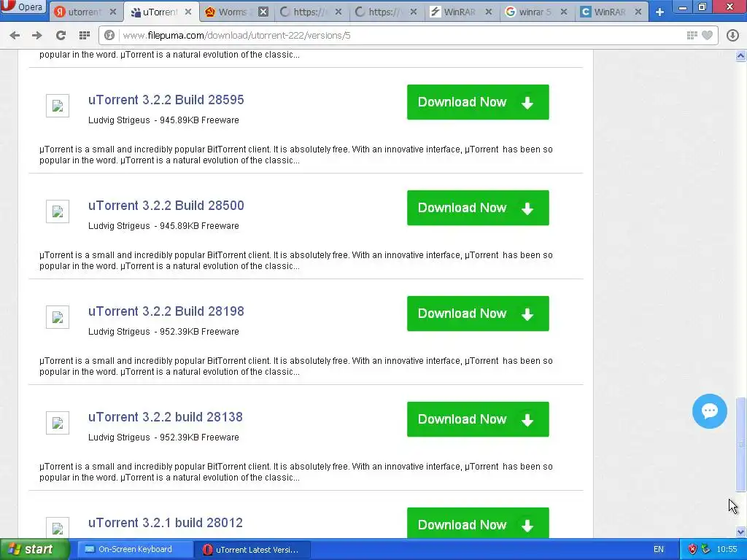
Task: Open Speed Dial grid icon
Action: (85, 35)
